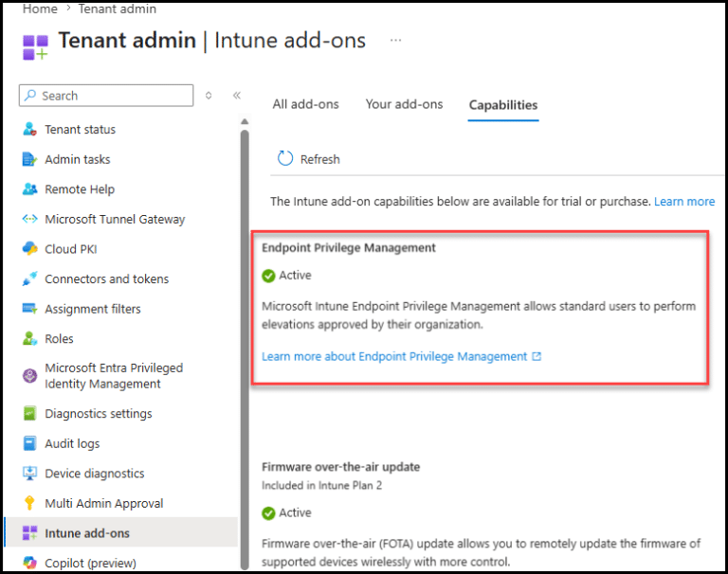Click the Device diagnostics icon
Image resolution: width=728 pixels, height=574 pixels.
pos(29,474)
